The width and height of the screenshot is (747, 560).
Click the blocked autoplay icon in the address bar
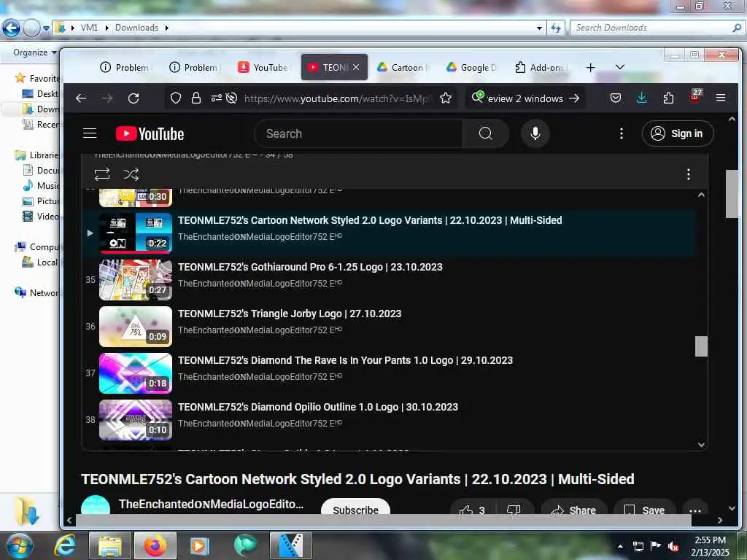[x=231, y=98]
